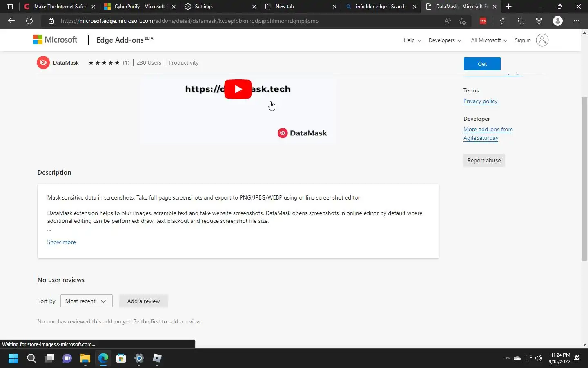Open the notifications bell in the tray
Image resolution: width=588 pixels, height=368 pixels.
click(577, 359)
